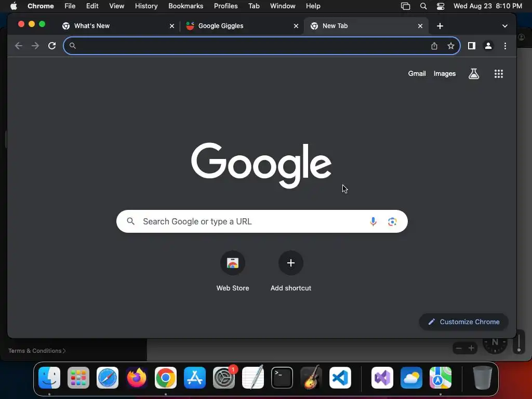Open the View menu
Image resolution: width=532 pixels, height=399 pixels.
[x=116, y=6]
